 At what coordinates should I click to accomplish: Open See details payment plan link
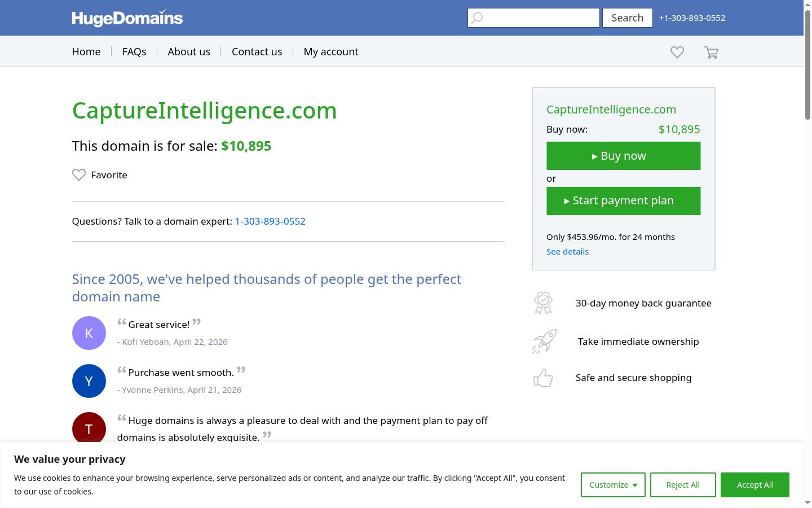pyautogui.click(x=567, y=252)
